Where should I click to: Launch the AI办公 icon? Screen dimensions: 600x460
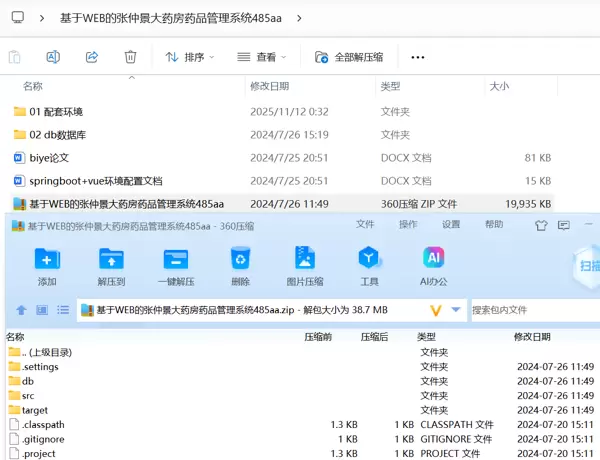click(433, 261)
